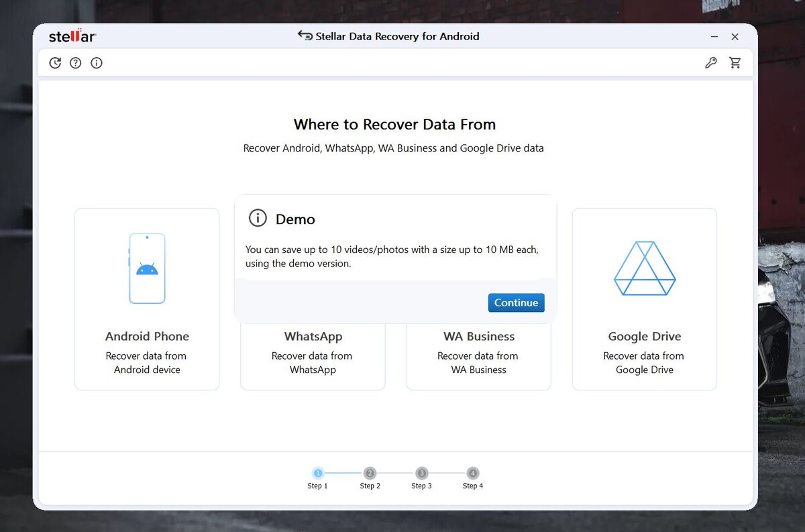805x532 pixels.
Task: Click 'Recover data from Google Drive' text
Action: 644,363
